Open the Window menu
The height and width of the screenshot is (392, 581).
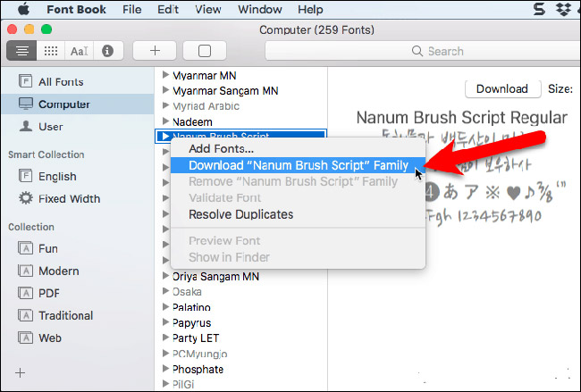tap(260, 9)
